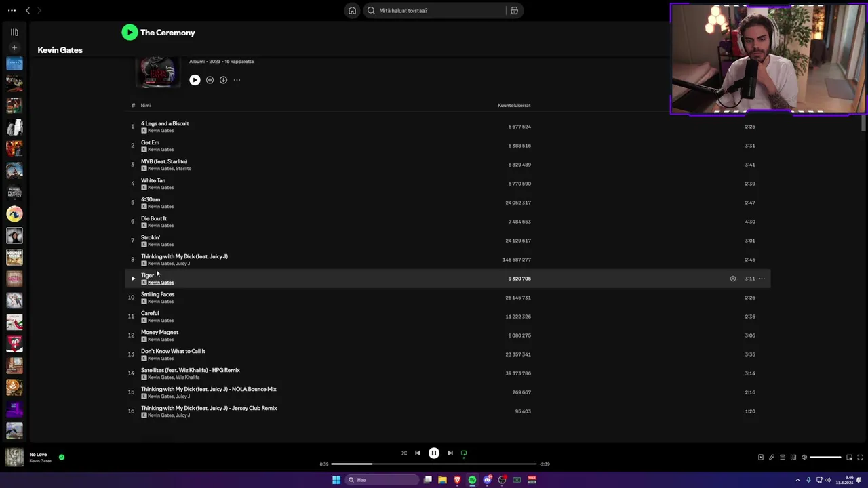The width and height of the screenshot is (868, 488).
Task: Go back with the left arrow
Action: coord(28,10)
